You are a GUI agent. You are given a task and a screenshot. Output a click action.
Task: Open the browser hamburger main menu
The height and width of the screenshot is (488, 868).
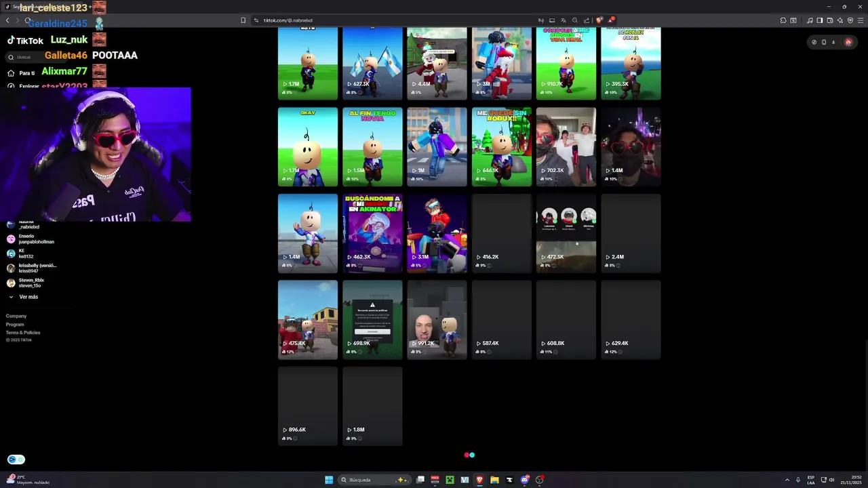point(861,20)
